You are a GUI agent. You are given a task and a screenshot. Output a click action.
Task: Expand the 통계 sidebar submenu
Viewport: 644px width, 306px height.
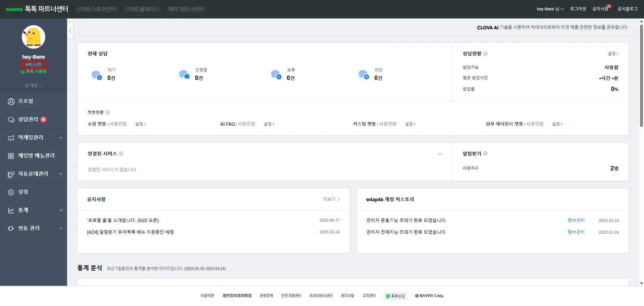(61, 210)
